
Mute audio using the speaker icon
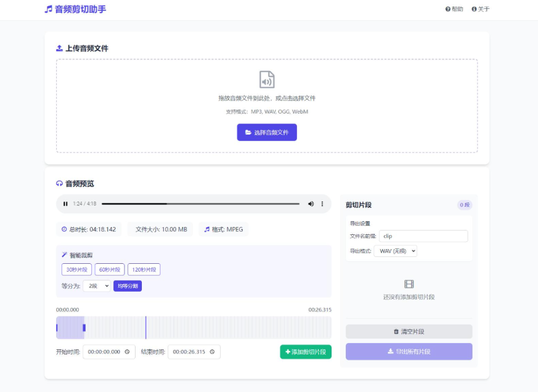coord(311,204)
